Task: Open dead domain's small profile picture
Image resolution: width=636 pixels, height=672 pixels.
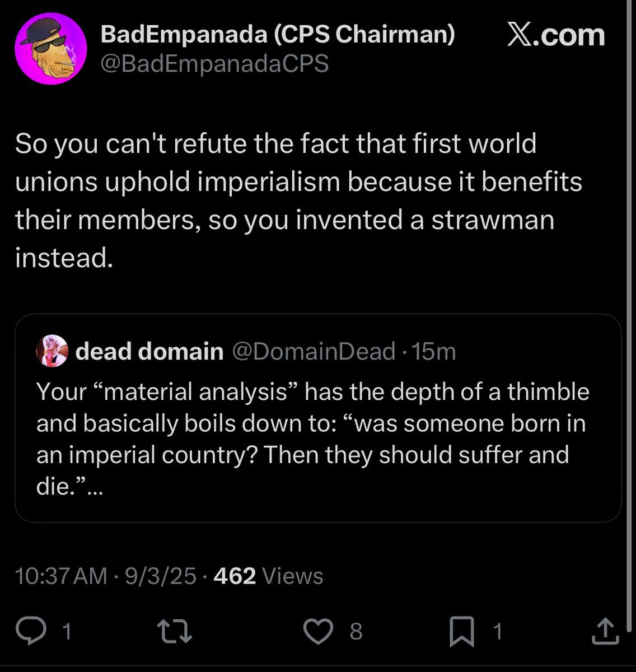Action: click(52, 352)
